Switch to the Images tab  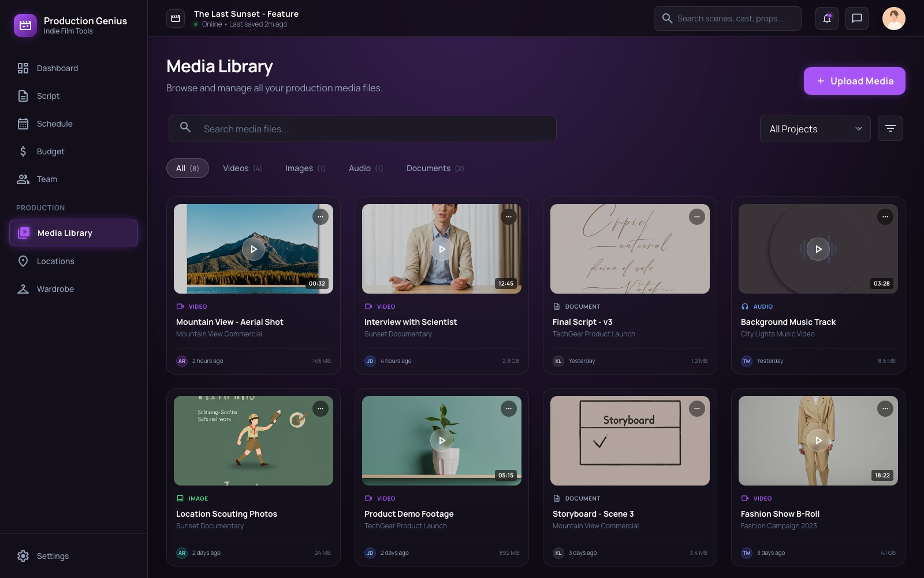(305, 168)
